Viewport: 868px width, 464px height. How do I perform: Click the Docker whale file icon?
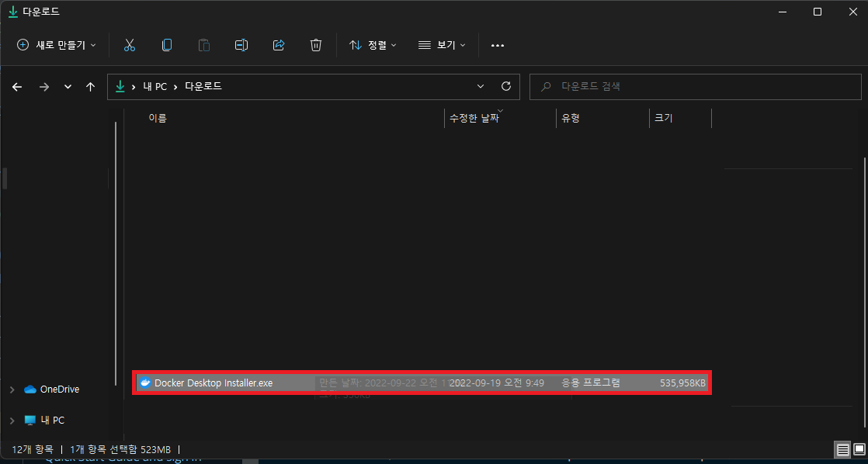click(x=145, y=383)
